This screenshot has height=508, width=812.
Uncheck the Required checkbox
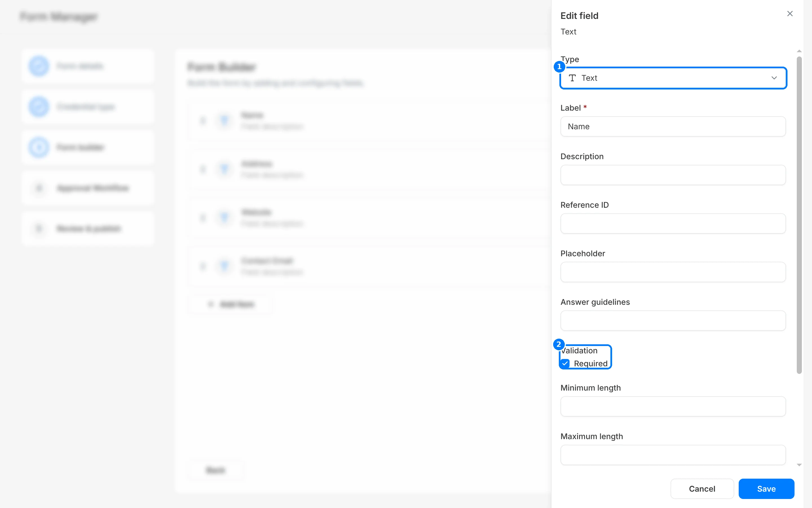coord(565,364)
